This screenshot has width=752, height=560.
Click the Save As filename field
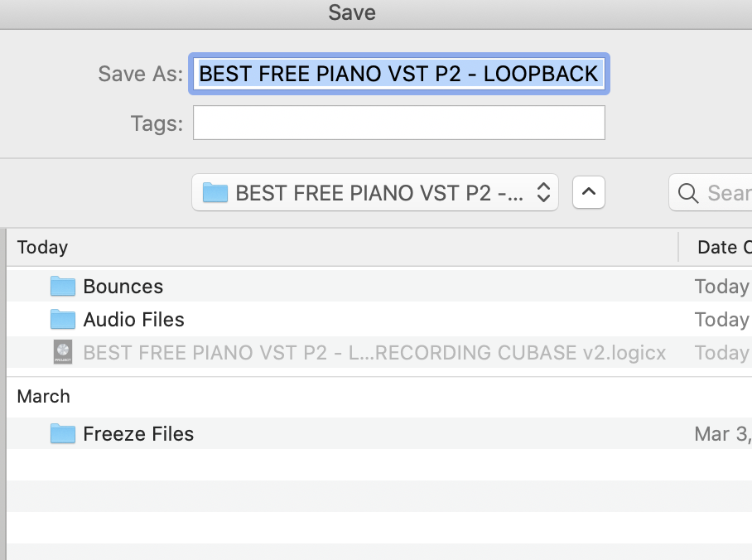click(x=400, y=74)
